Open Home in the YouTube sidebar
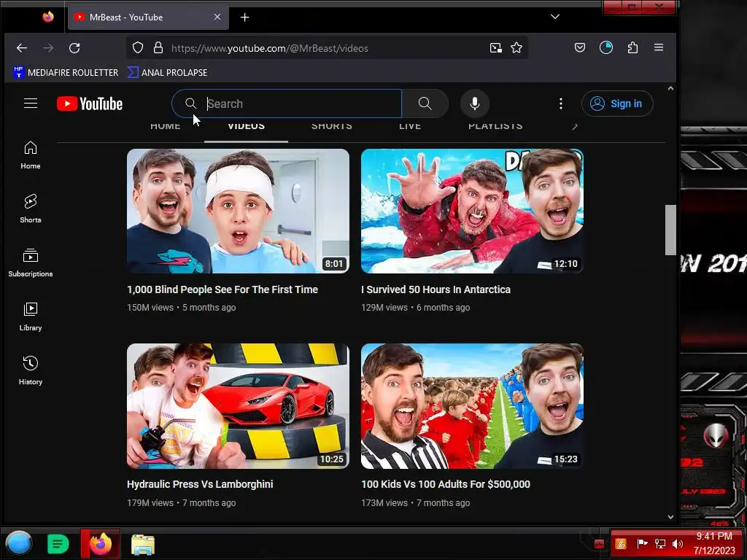This screenshot has width=747, height=560. [x=31, y=155]
